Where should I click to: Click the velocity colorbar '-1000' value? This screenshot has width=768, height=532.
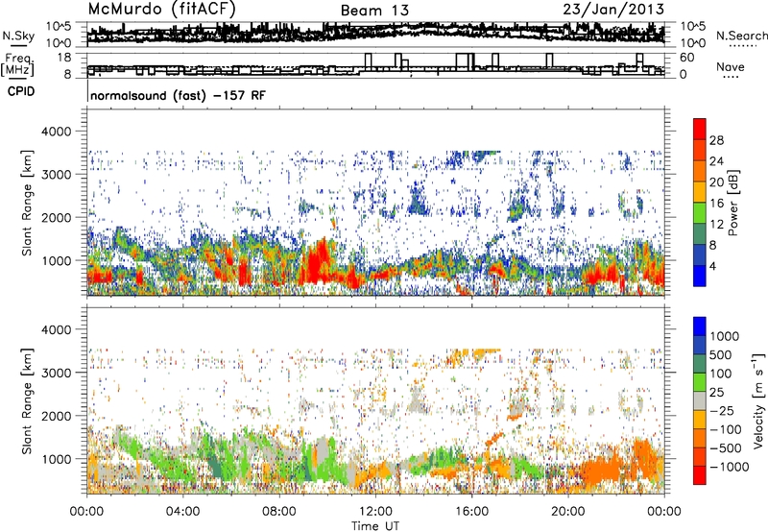730,467
